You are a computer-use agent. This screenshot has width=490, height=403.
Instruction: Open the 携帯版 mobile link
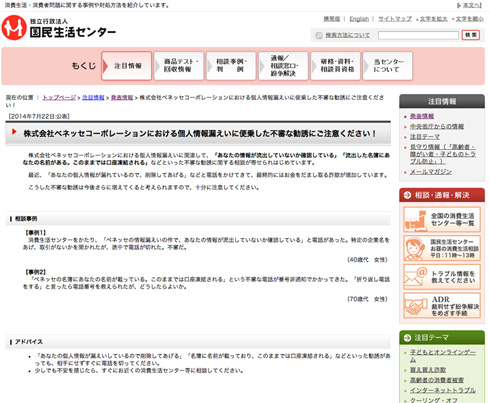point(332,19)
